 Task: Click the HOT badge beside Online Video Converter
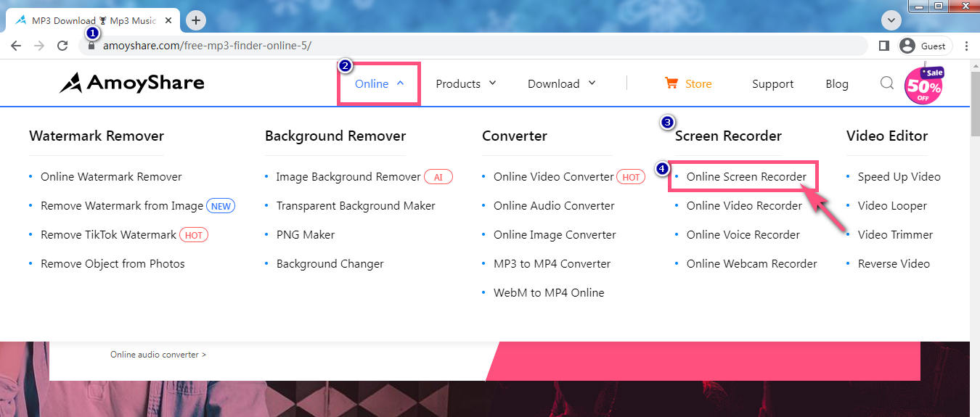pos(631,177)
